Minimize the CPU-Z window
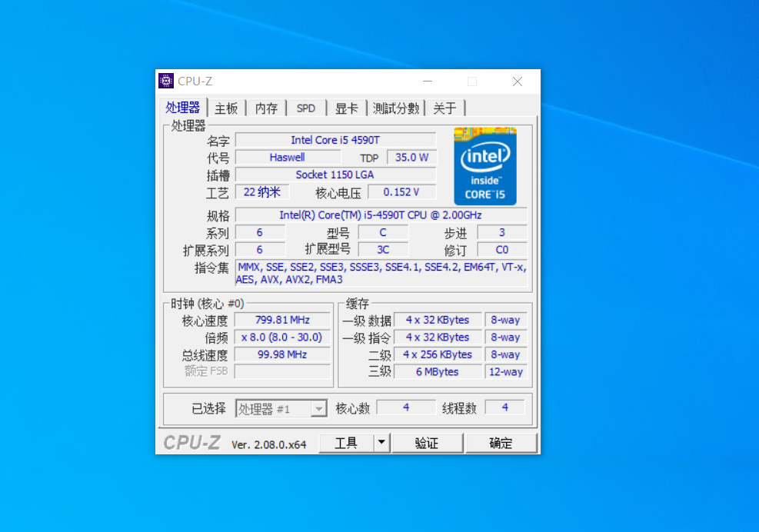This screenshot has width=759, height=532. pos(428,81)
